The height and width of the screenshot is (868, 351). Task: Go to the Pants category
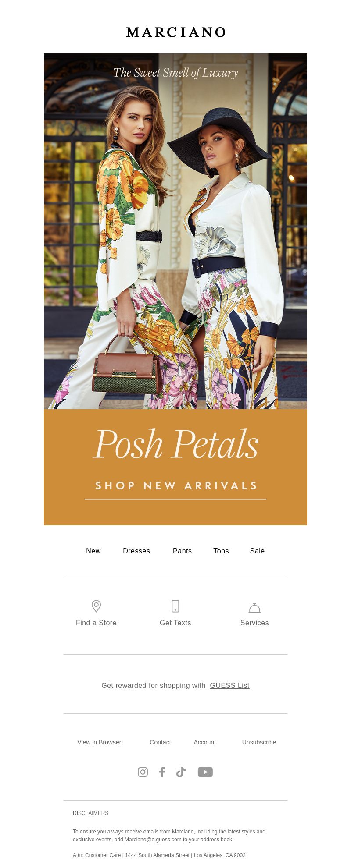182,551
